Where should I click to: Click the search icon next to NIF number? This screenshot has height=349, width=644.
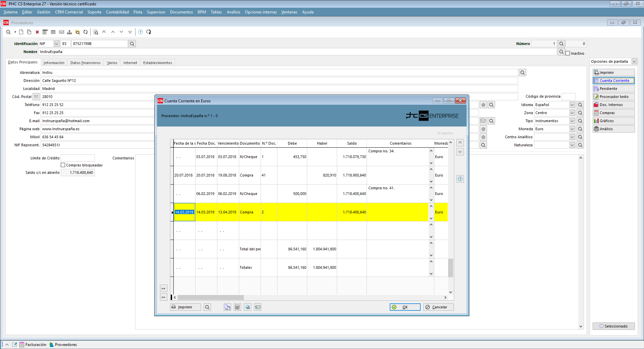132,44
